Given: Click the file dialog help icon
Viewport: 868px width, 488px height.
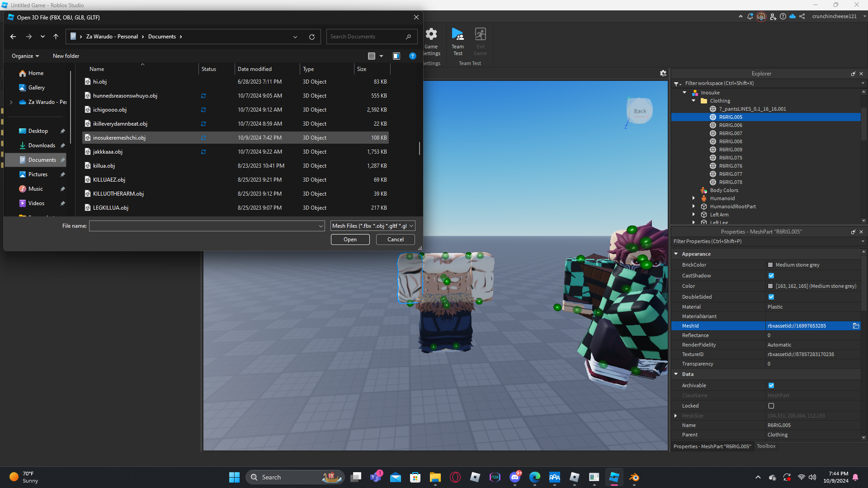Looking at the screenshot, I should 412,56.
